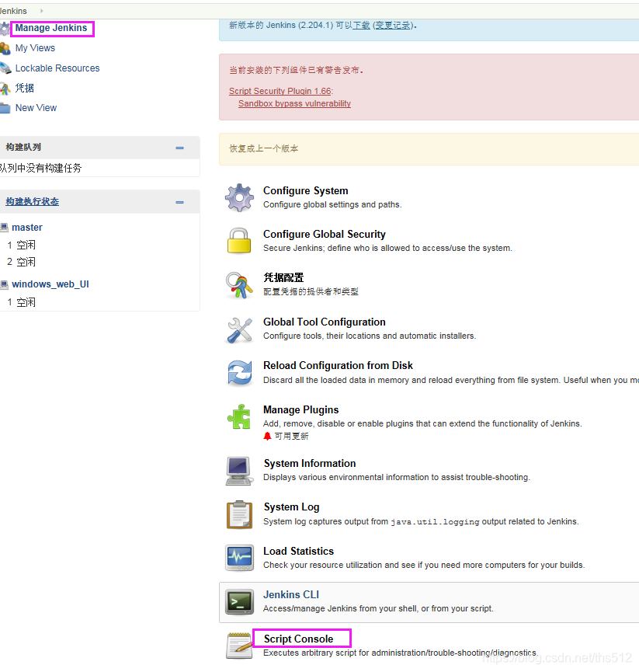This screenshot has height=672, width=639.
Task: Click the Lockable Resources icon
Action: coord(5,68)
